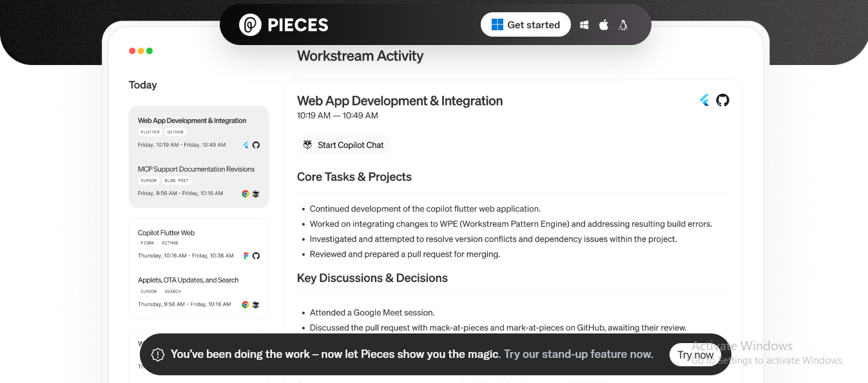Click the GitHub icon on the Copilot Flutter Web entry

point(256,256)
